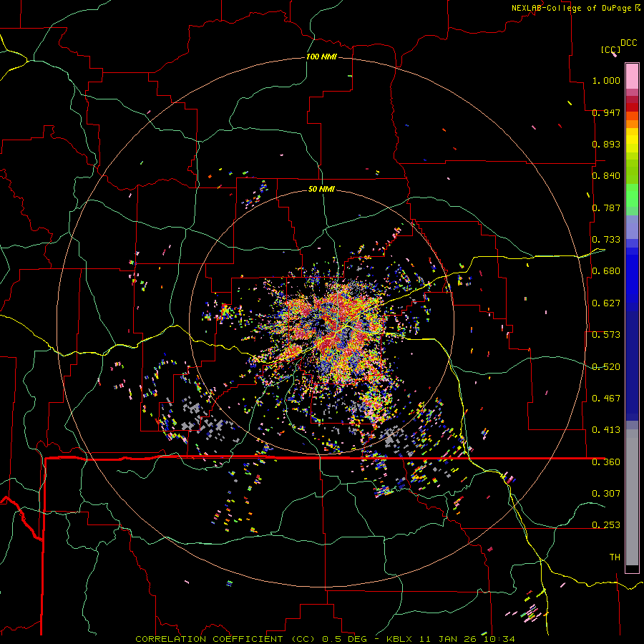Click the 0.680 scale value
Screen dimensions: 644x644
[x=606, y=271]
